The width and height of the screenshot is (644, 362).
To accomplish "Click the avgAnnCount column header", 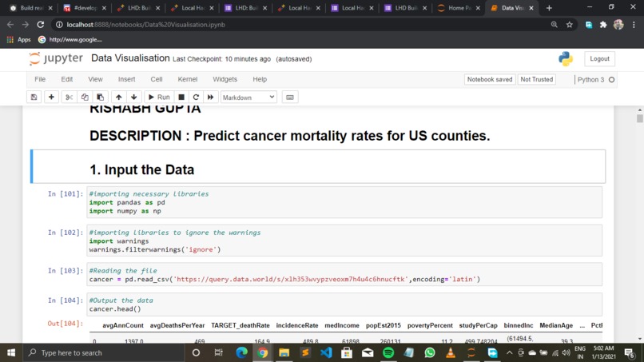I will click(x=123, y=325).
